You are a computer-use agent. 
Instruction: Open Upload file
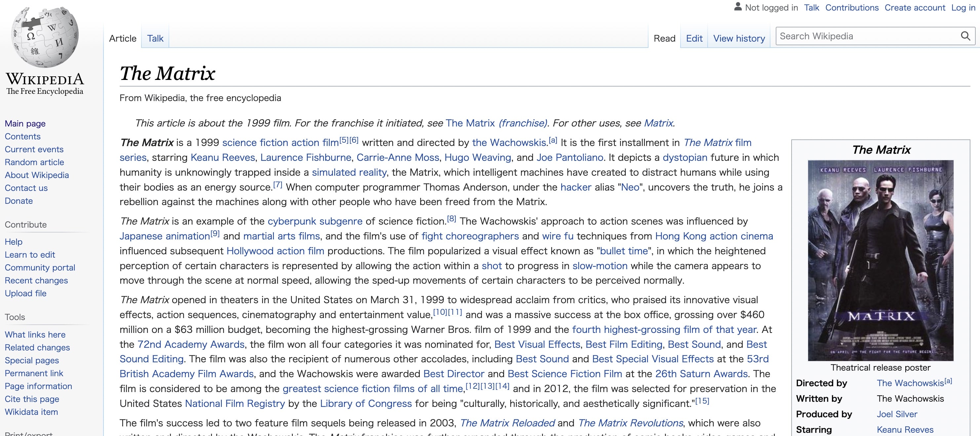[25, 293]
